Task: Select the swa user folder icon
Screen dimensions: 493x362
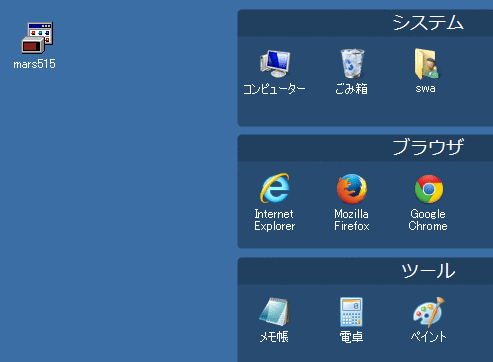Action: pos(427,64)
